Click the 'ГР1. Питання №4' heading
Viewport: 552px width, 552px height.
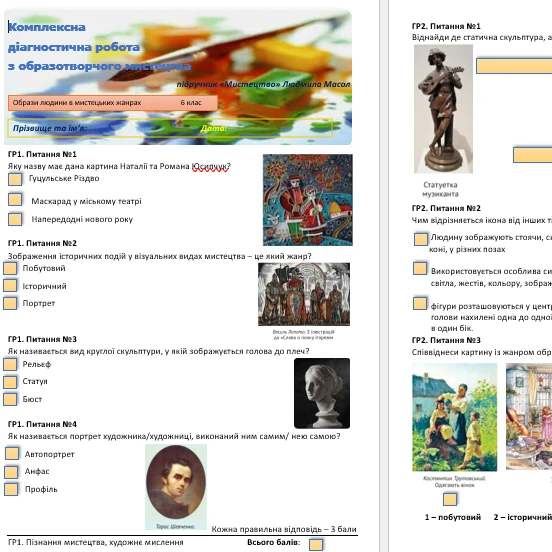(42, 424)
